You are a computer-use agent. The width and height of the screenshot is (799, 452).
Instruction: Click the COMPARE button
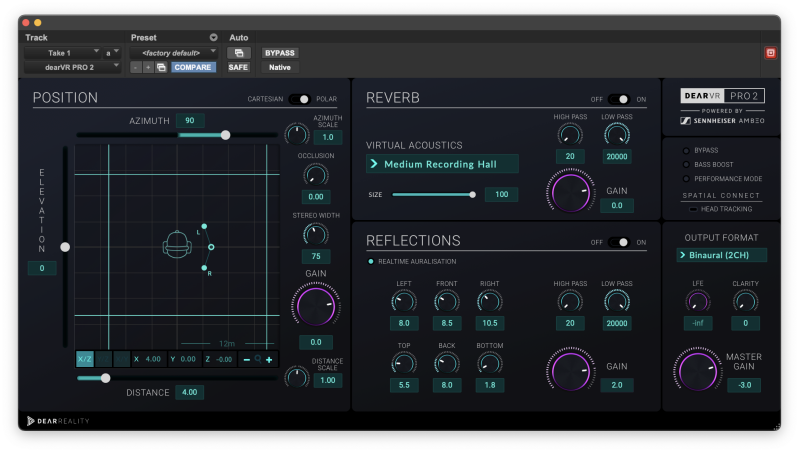point(193,67)
